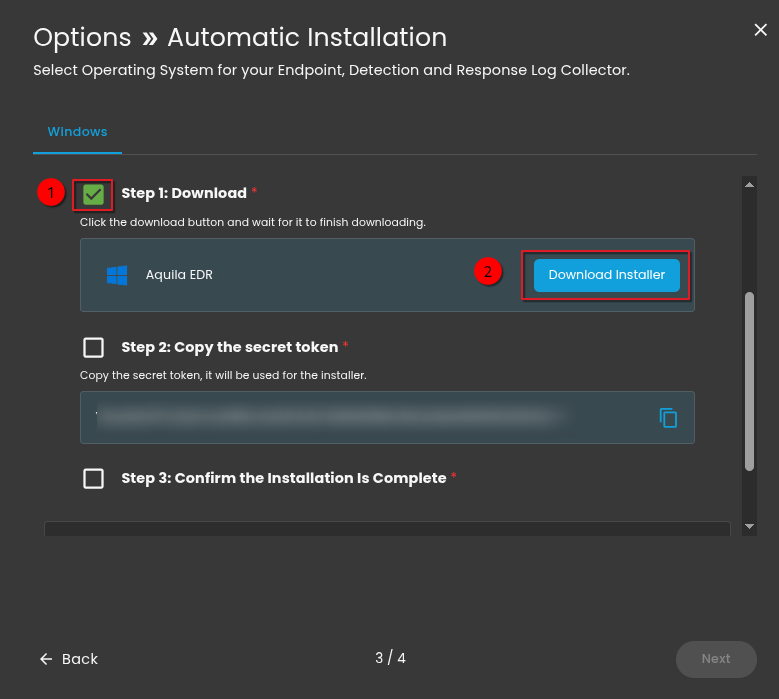Click the scrollbar down arrow
Image resolution: width=779 pixels, height=699 pixels.
749,526
